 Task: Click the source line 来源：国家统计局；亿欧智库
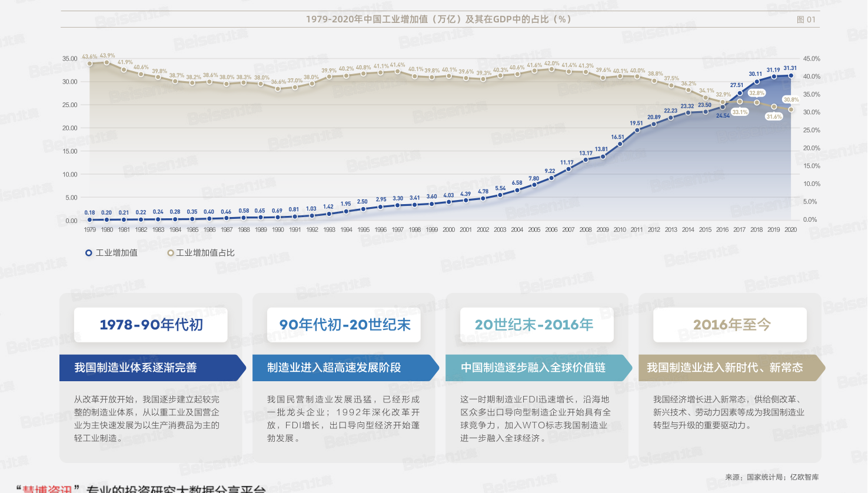771,477
